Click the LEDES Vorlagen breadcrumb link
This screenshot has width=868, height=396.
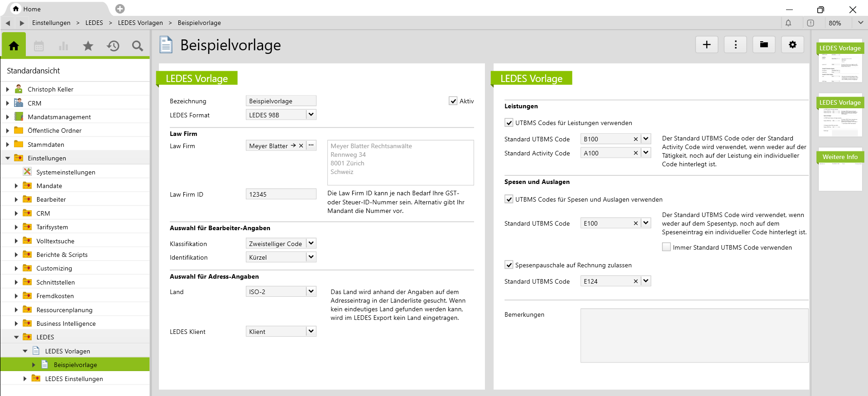point(140,23)
